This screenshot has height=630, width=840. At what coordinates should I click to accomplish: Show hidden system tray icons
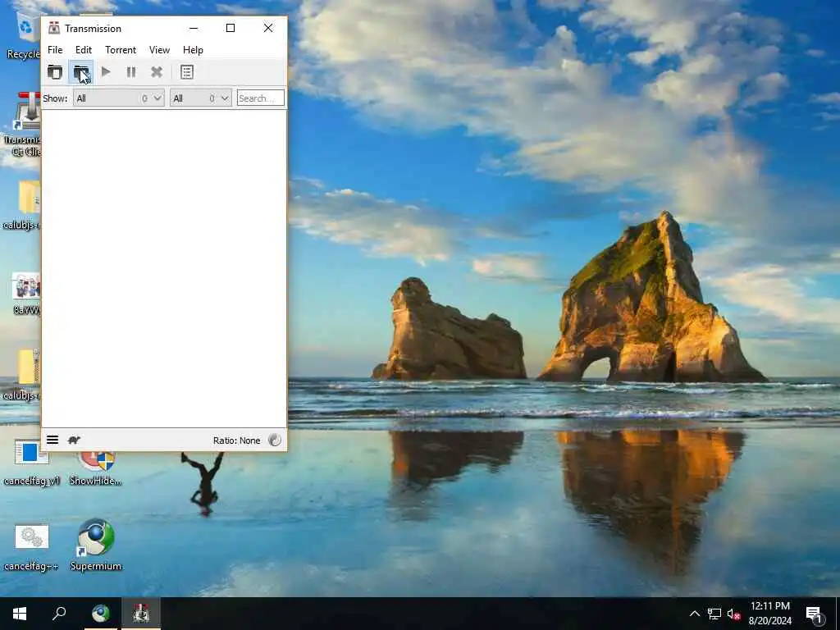[x=694, y=614]
